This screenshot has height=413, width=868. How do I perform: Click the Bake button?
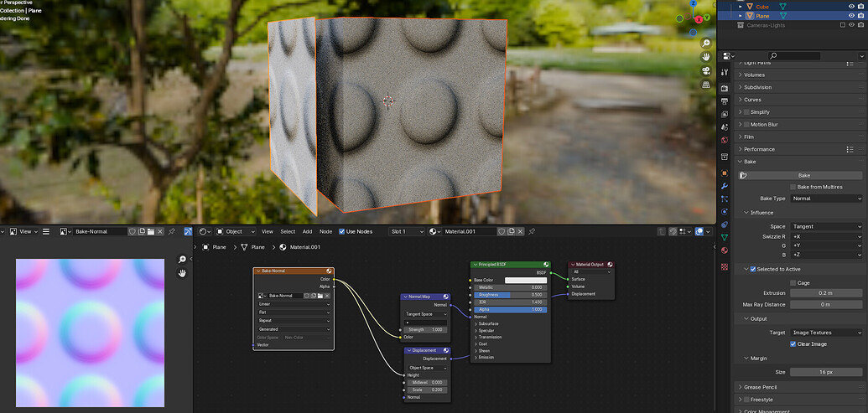click(x=803, y=175)
